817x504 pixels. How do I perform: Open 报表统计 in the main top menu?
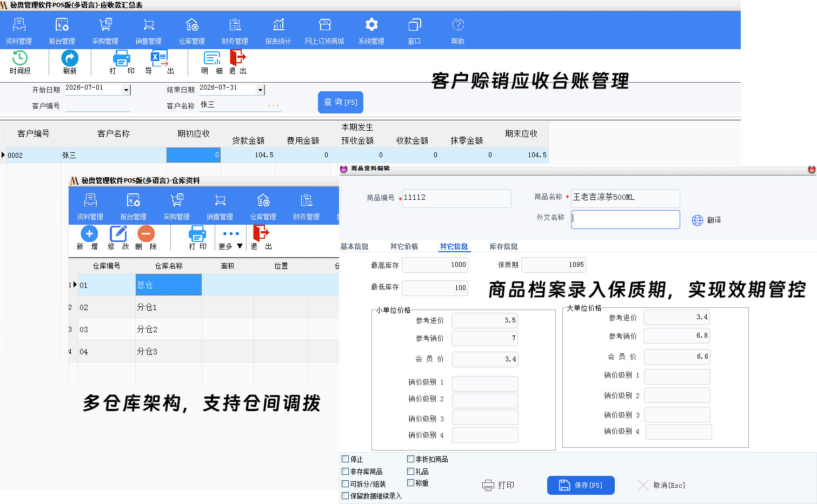click(278, 31)
